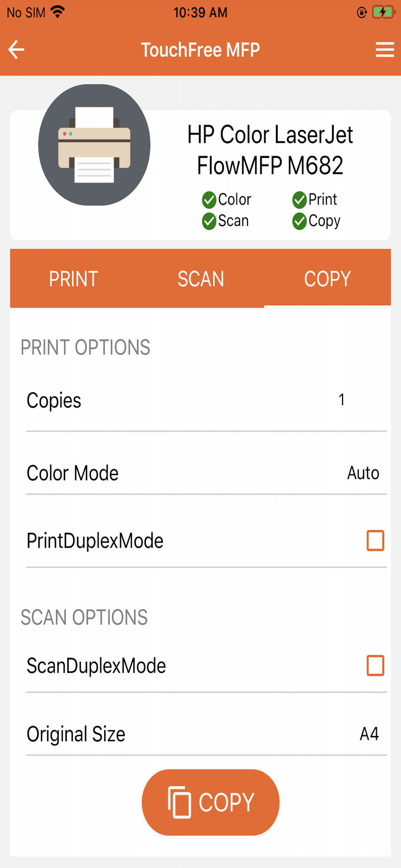Tap the green Print checkmark icon

[x=299, y=200]
